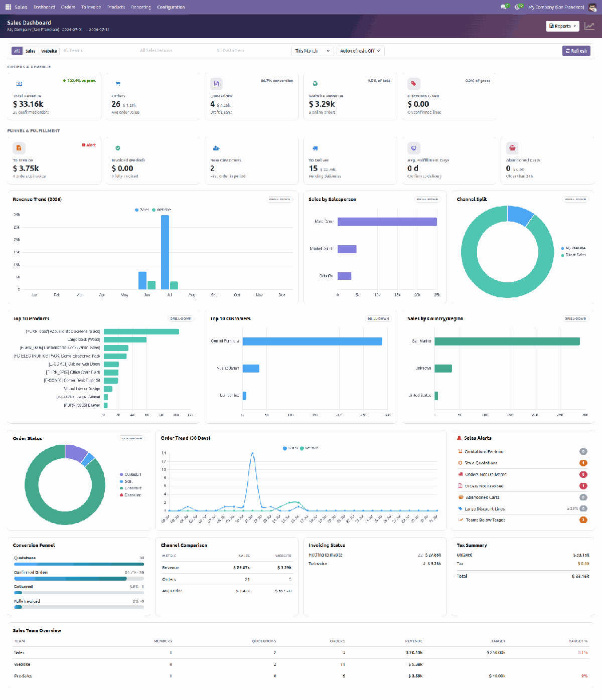Open the Reporting menu
The width and height of the screenshot is (602, 700).
141,7
